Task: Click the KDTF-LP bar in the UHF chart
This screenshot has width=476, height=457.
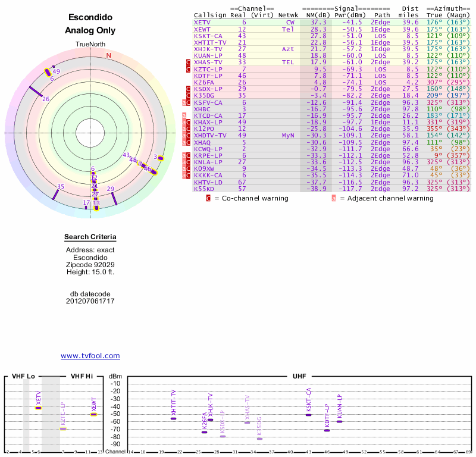Action: click(x=327, y=431)
